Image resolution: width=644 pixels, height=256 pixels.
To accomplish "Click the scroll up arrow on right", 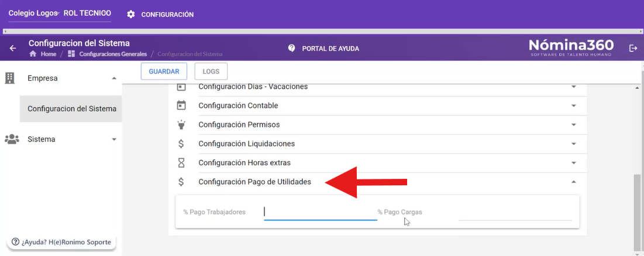I will click(x=636, y=88).
